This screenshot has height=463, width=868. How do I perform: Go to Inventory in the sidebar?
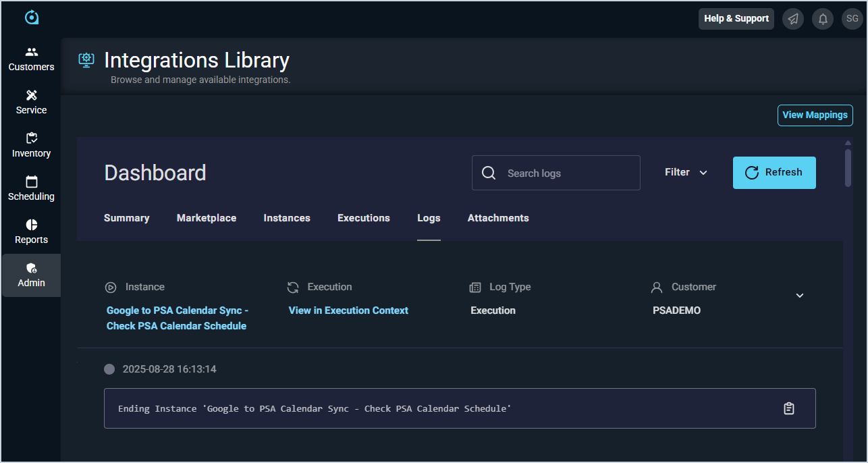[x=31, y=146]
